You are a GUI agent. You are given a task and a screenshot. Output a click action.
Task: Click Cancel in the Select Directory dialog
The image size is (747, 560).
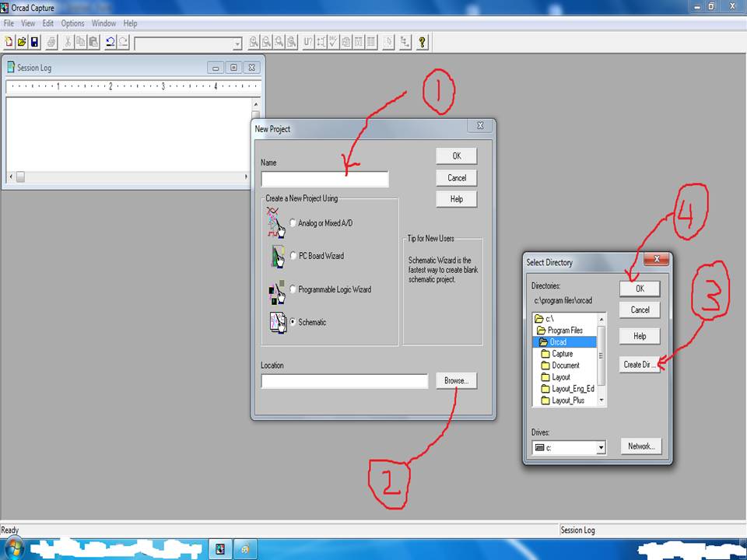pyautogui.click(x=640, y=310)
